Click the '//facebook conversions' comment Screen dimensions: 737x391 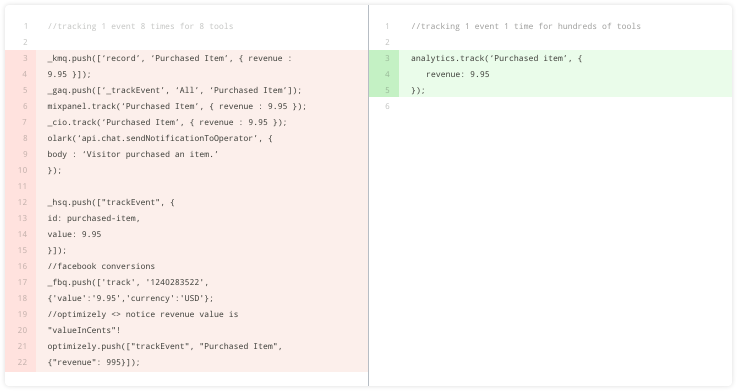(101, 266)
